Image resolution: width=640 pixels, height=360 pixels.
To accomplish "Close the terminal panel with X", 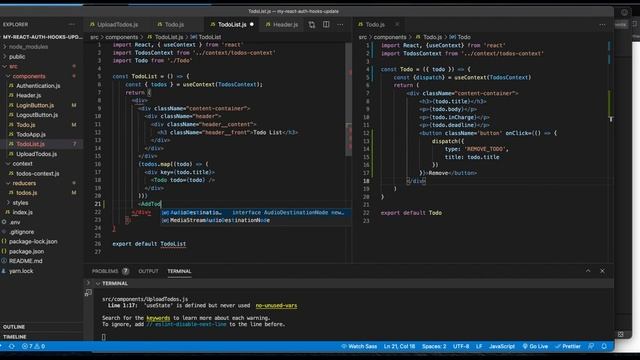I will click(602, 271).
